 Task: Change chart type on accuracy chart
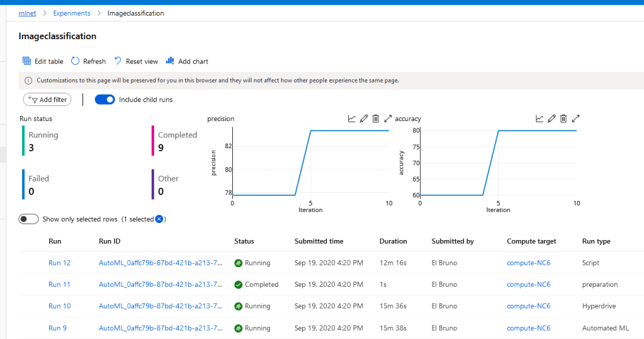coord(539,118)
